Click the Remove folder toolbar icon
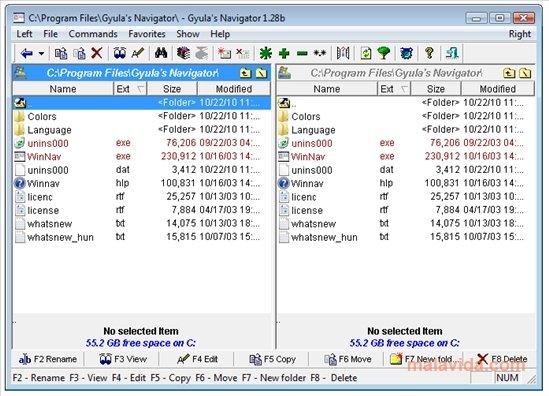 point(243,54)
